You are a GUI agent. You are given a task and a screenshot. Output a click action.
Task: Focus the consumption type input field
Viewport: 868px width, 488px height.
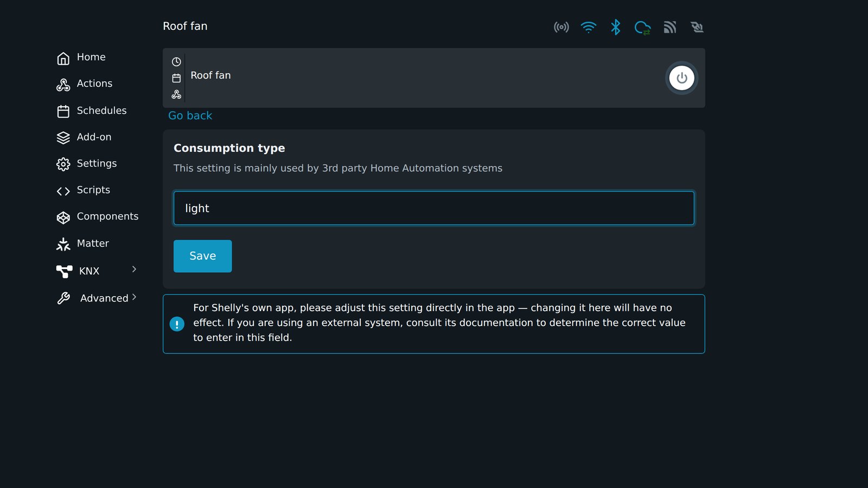(433, 208)
